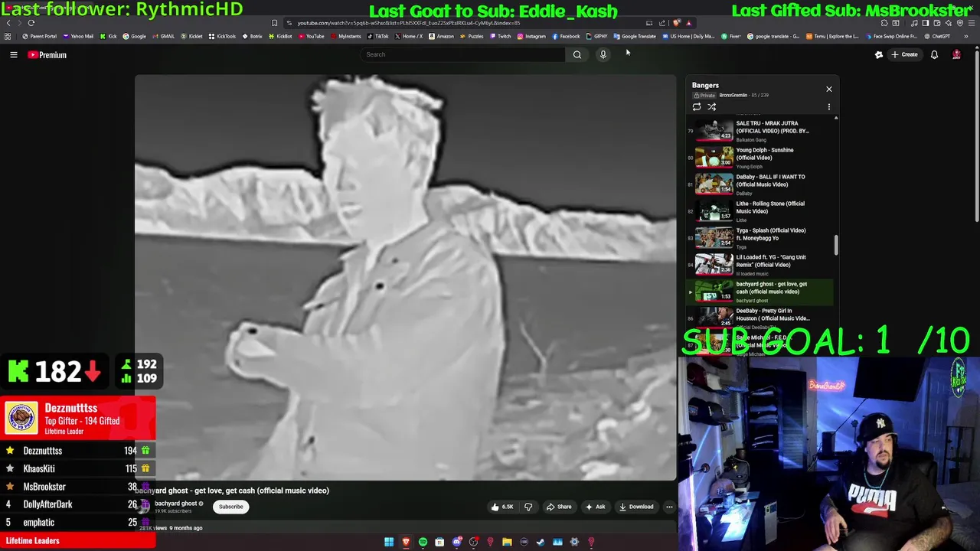The image size is (980, 551).
Task: Open the YouTube guide hamburger menu
Action: pos(14,55)
